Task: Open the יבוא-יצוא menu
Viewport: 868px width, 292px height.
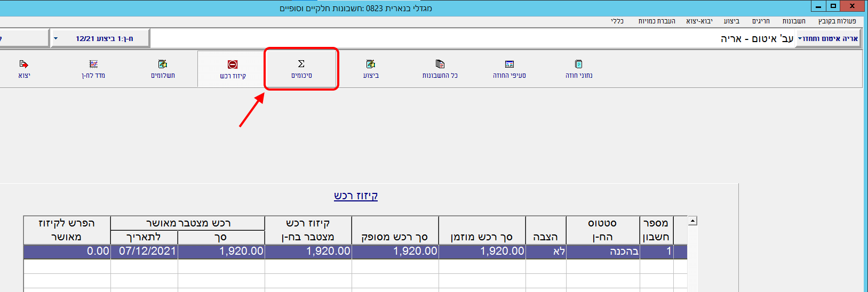Action: click(x=699, y=21)
